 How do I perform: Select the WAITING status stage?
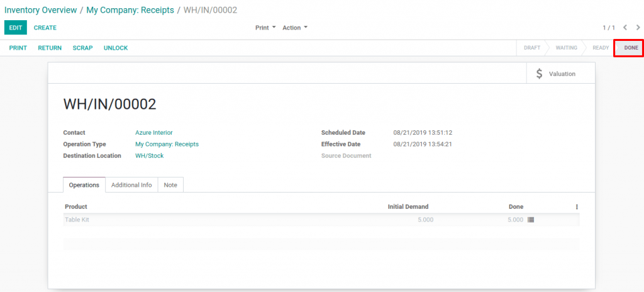point(567,48)
